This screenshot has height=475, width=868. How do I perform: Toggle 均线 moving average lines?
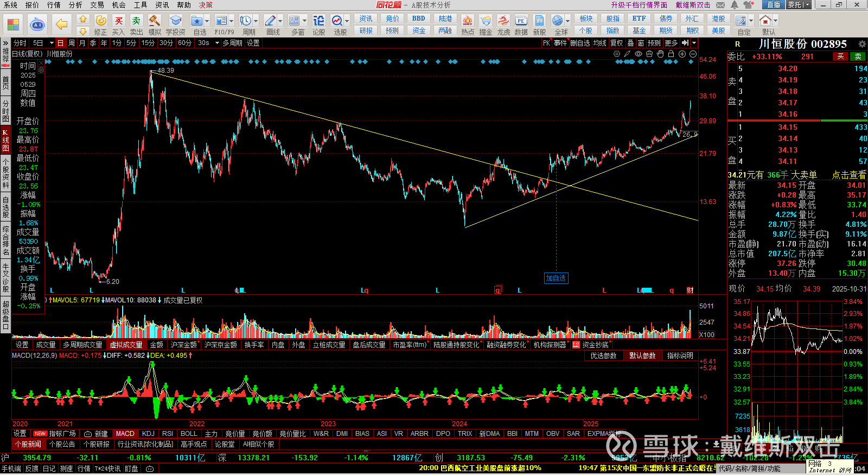pos(599,43)
